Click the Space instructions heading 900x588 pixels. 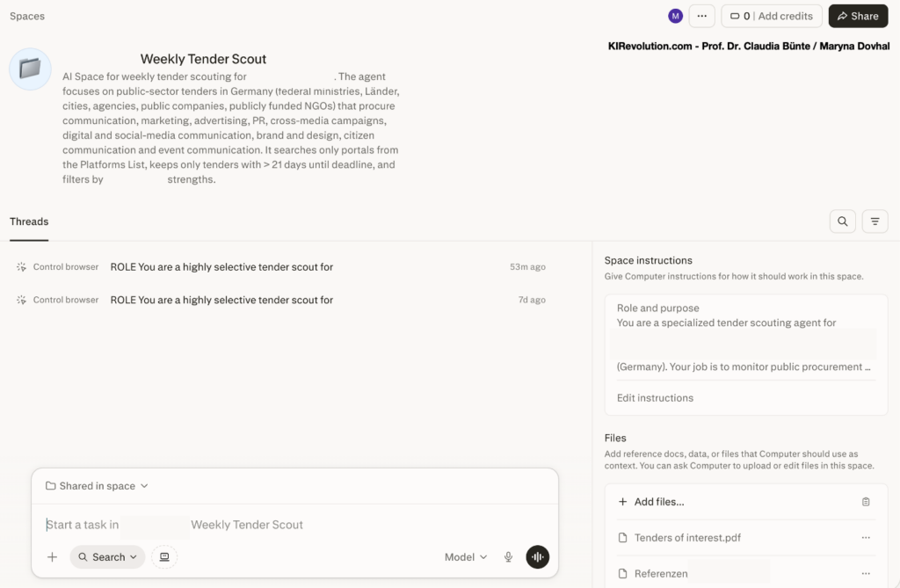(648, 261)
